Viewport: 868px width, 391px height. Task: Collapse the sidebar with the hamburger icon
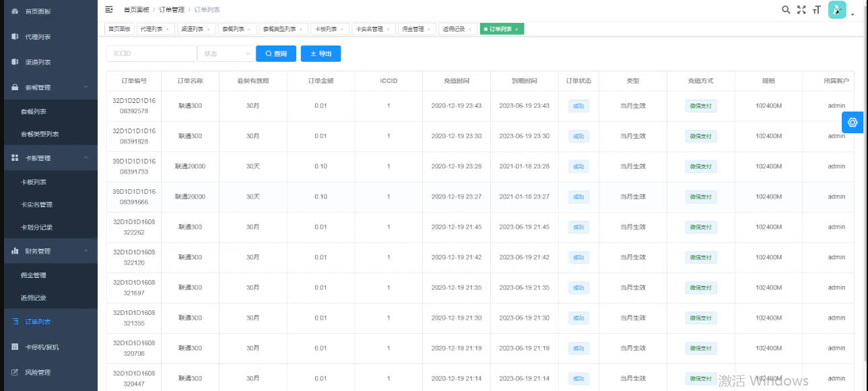coord(109,9)
